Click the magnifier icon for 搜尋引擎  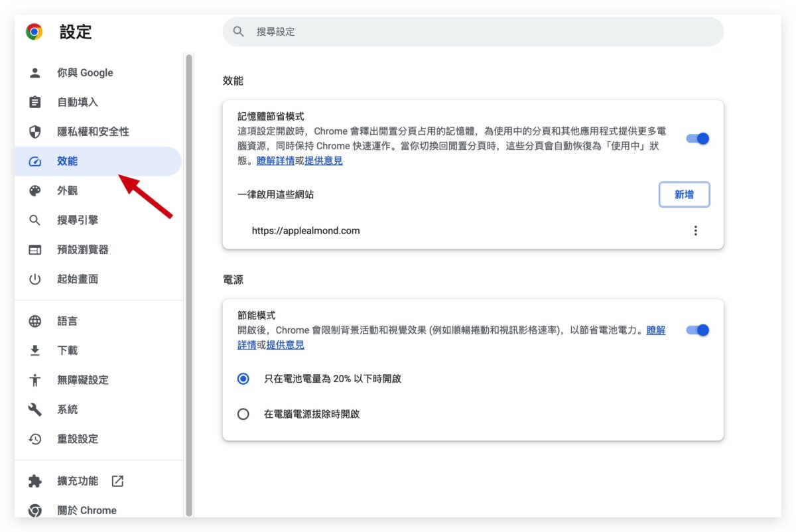35,220
